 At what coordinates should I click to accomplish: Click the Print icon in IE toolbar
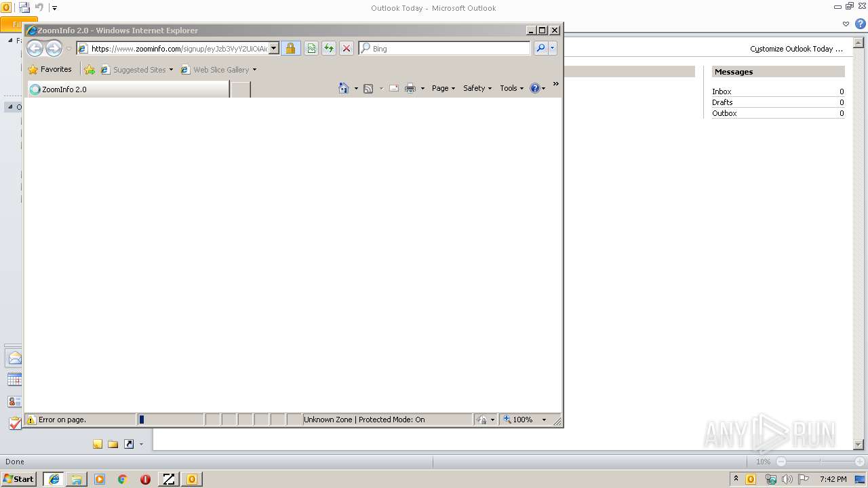410,88
